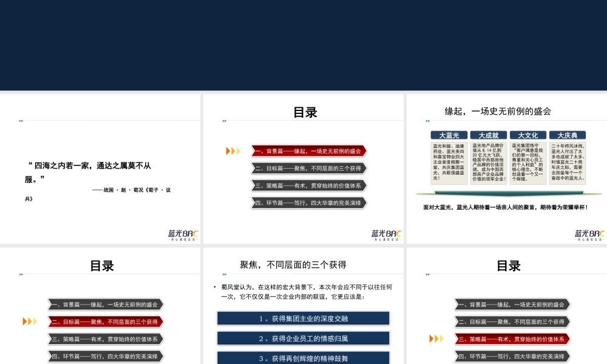Select the quote slide thumbnail 四海之内若一家
This screenshot has height=364, width=607.
click(x=100, y=169)
